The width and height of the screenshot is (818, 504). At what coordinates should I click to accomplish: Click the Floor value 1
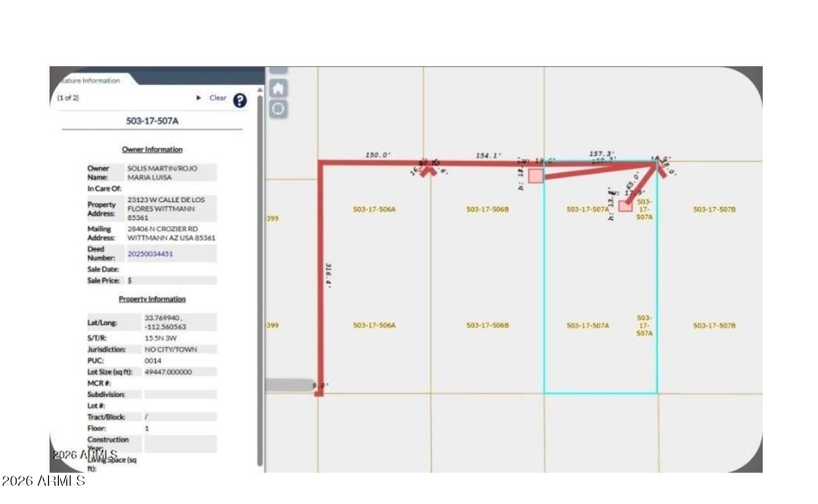click(146, 428)
